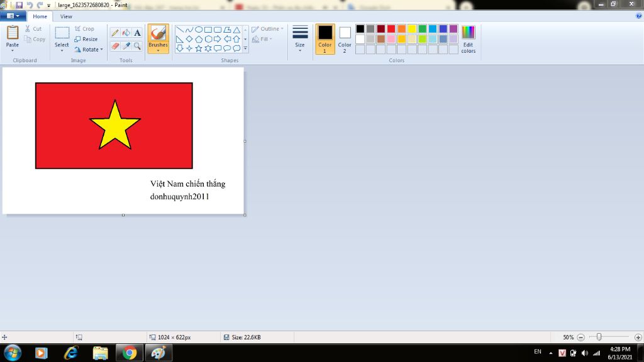
Task: Choose the Six-point star shape
Action: (x=208, y=48)
